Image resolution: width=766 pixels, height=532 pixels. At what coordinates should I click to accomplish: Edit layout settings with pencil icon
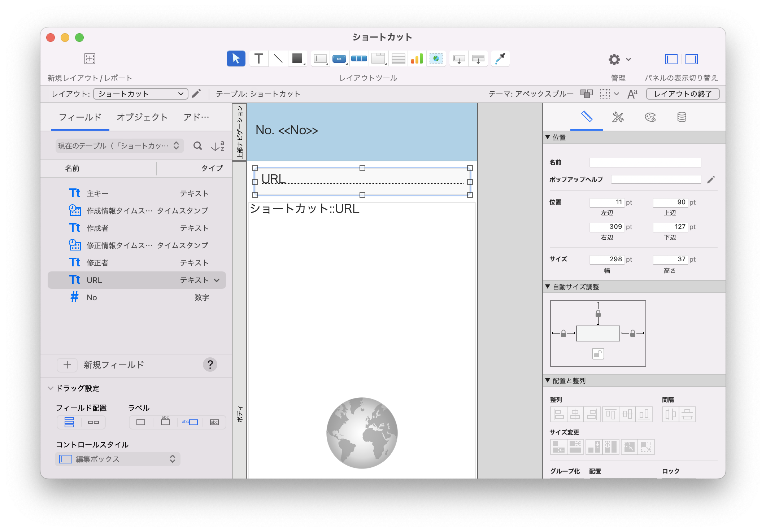coord(196,94)
